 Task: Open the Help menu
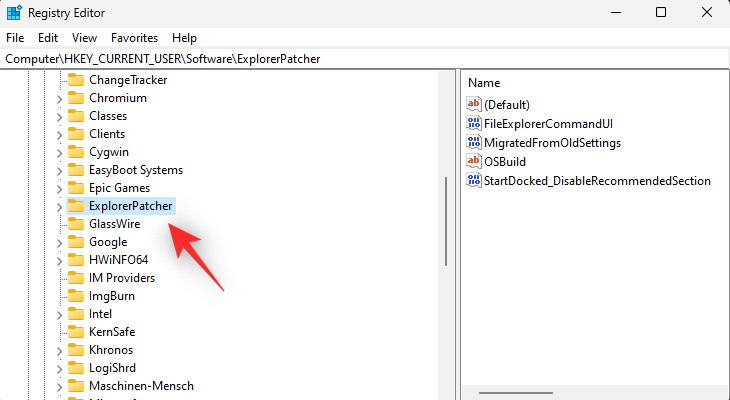(x=184, y=38)
